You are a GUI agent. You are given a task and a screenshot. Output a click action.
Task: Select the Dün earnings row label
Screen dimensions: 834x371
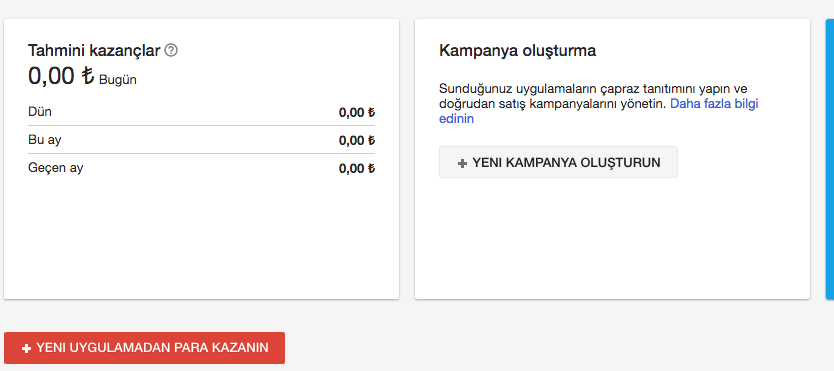tap(40, 112)
